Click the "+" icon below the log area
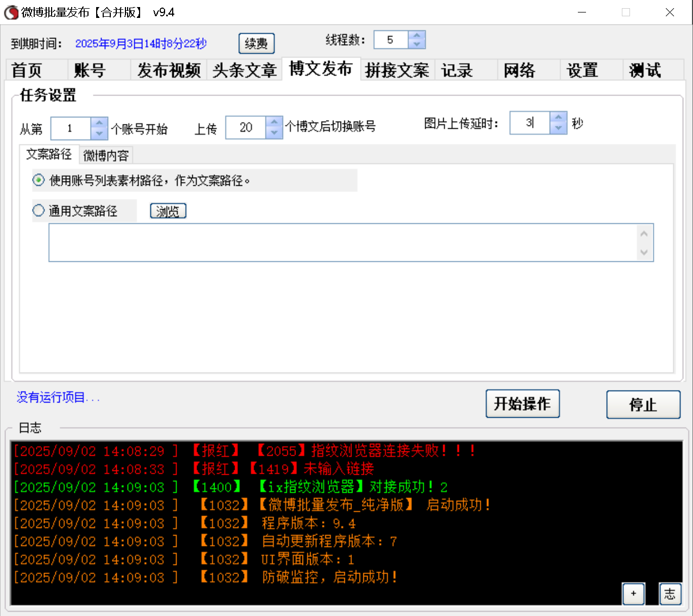The height and width of the screenshot is (616, 693). [x=633, y=594]
